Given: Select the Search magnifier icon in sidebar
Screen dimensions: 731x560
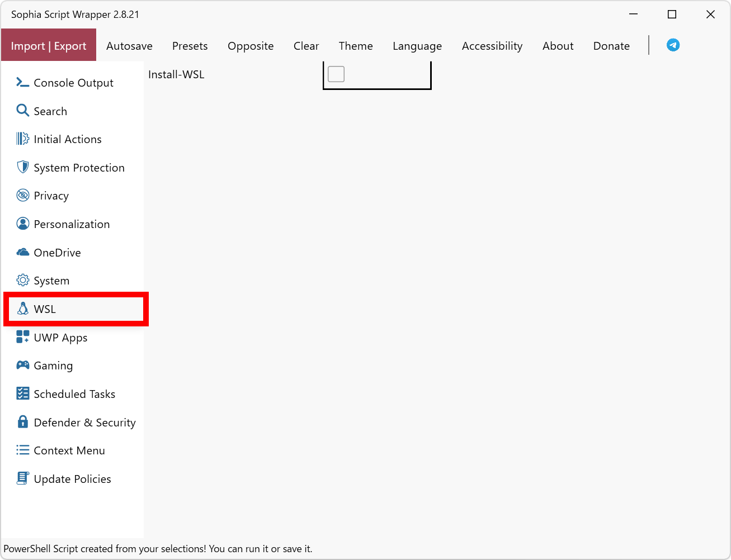Looking at the screenshot, I should click(x=22, y=111).
